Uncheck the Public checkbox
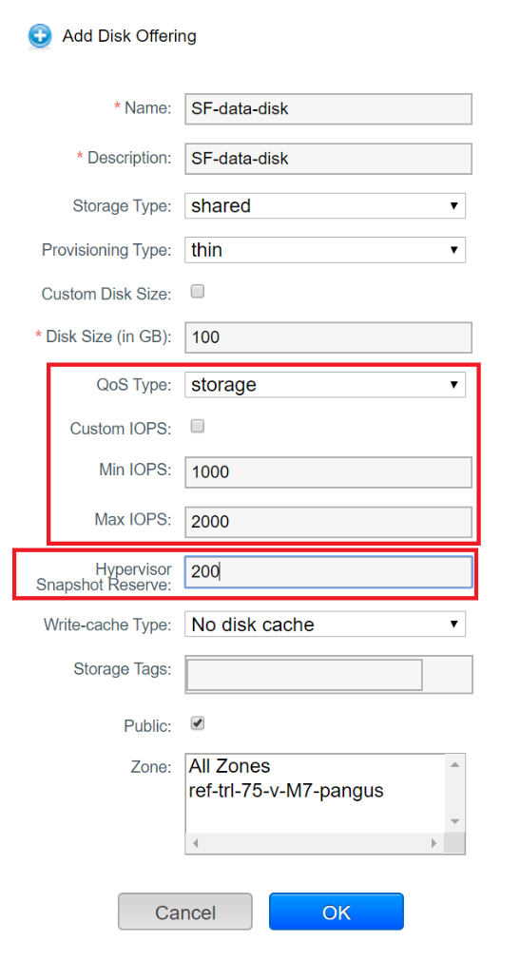Image resolution: width=520 pixels, height=980 pixels. [x=198, y=723]
